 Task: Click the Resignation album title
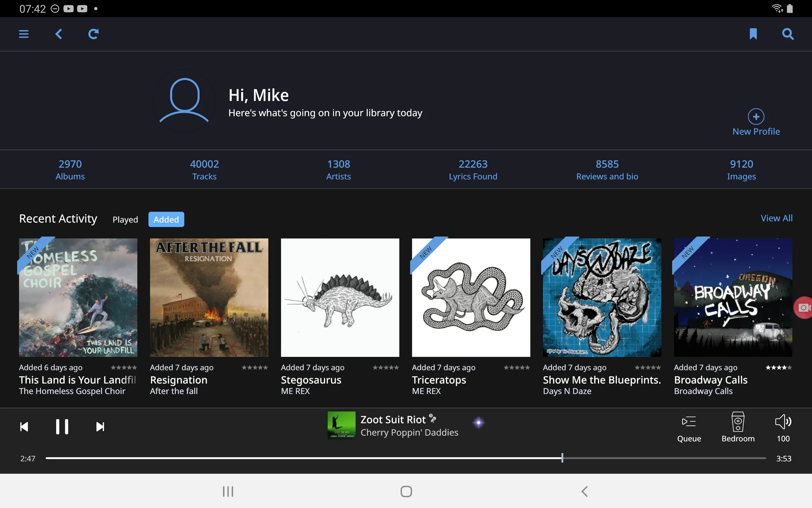coord(179,380)
